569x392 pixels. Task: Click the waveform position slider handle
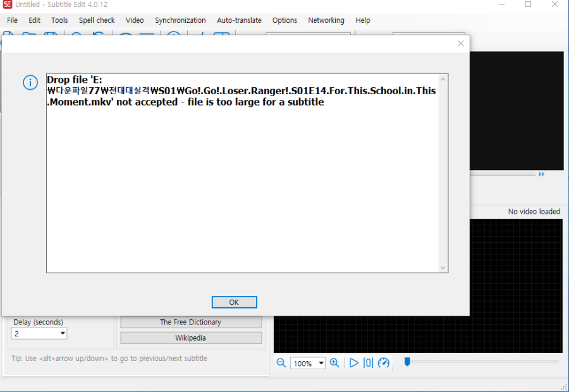point(407,362)
